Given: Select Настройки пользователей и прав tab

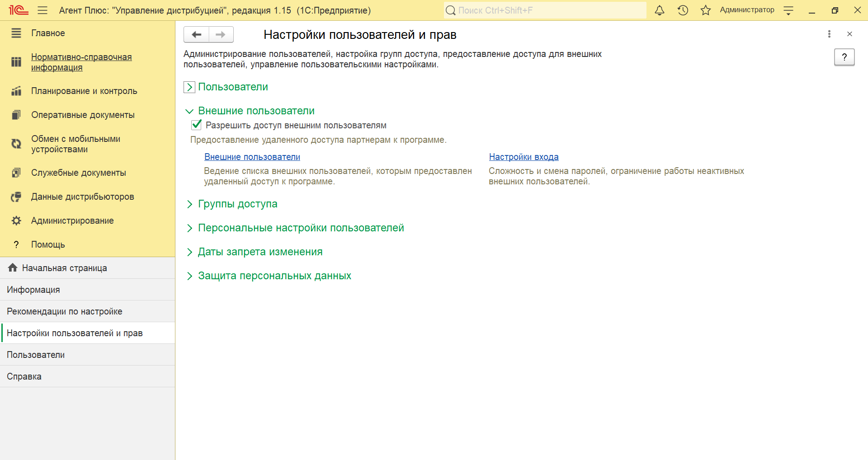Looking at the screenshot, I should pos(87,333).
